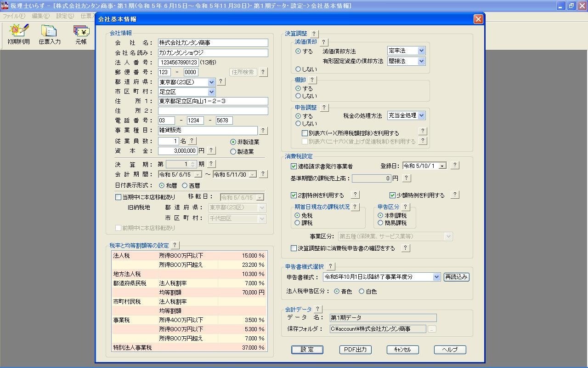The height and width of the screenshot is (368, 588).
Task: Show help for 期首日現在の課税状況
Action: (355, 207)
